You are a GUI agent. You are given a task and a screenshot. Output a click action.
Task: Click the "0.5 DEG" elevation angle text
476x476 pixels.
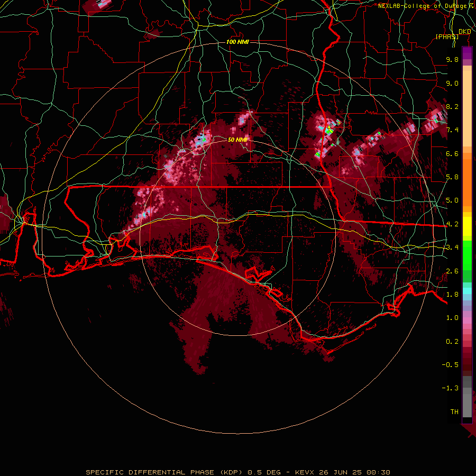[264, 472]
